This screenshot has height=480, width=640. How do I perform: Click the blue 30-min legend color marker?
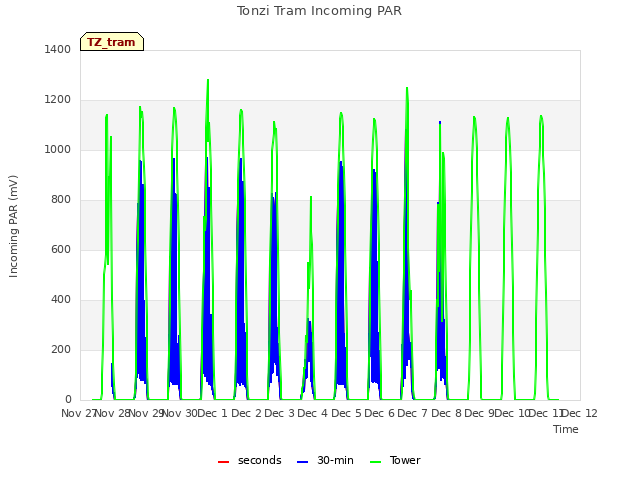pyautogui.click(x=302, y=462)
